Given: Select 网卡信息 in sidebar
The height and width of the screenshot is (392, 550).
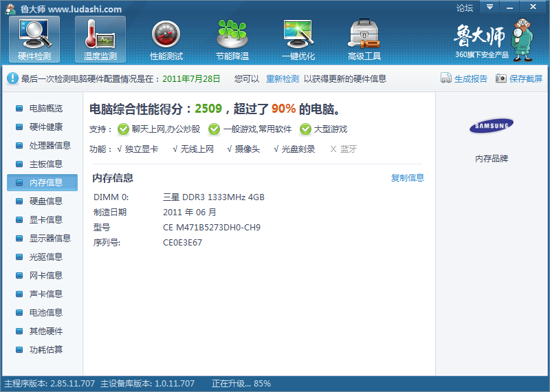Looking at the screenshot, I should click(42, 276).
